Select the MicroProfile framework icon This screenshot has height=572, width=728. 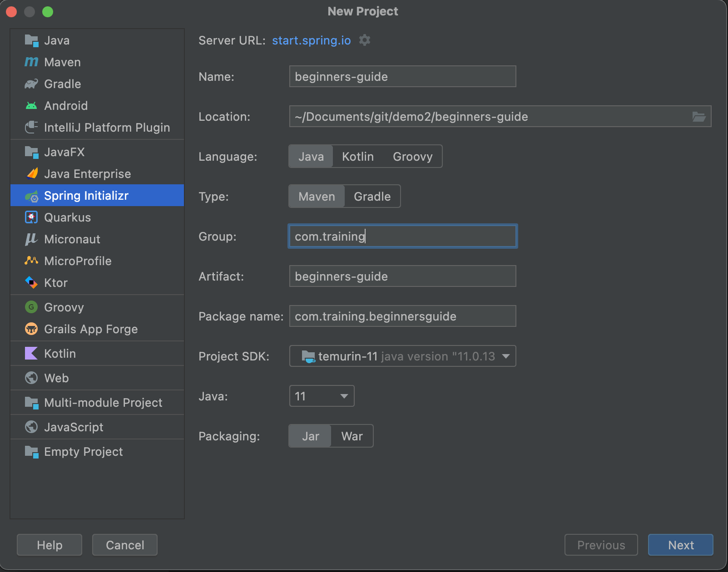pos(30,261)
